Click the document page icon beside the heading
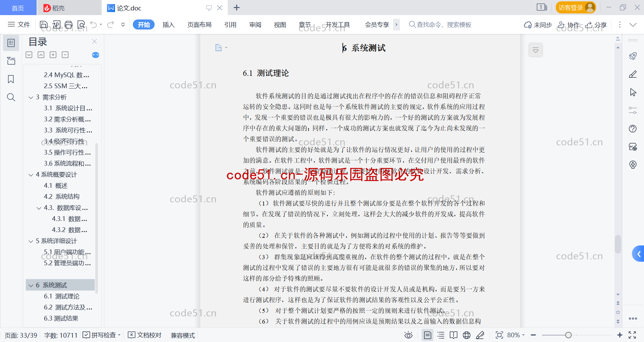This screenshot has height=342, width=644. coord(219,48)
